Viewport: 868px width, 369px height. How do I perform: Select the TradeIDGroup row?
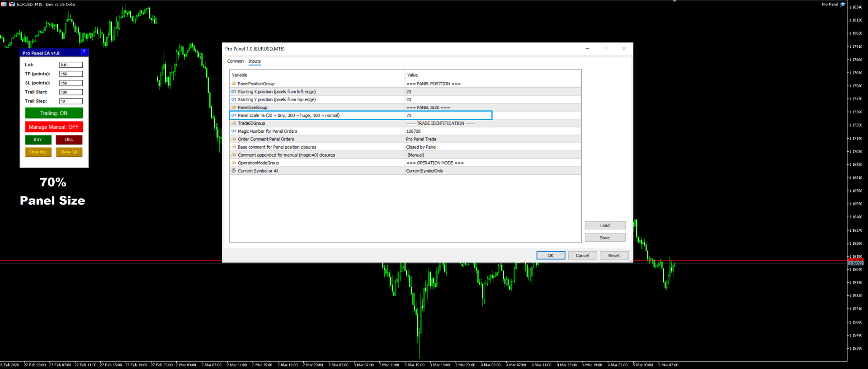tap(406, 123)
